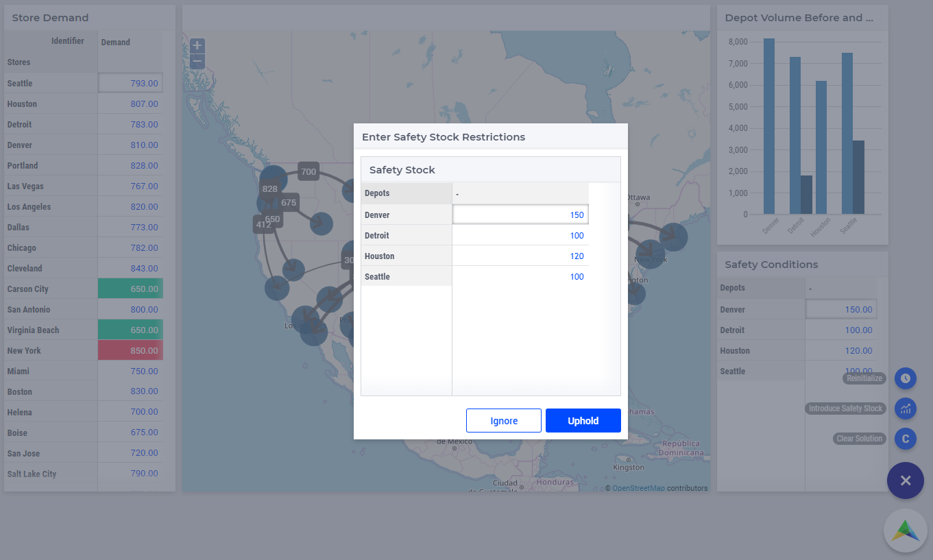Close the floating action menu X button
The height and width of the screenshot is (560, 933).
click(906, 480)
